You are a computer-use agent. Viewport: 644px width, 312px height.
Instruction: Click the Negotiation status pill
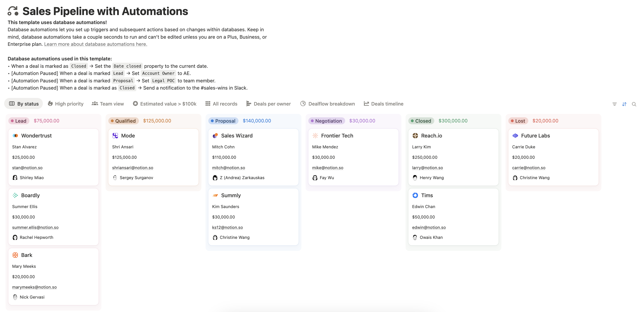(326, 121)
